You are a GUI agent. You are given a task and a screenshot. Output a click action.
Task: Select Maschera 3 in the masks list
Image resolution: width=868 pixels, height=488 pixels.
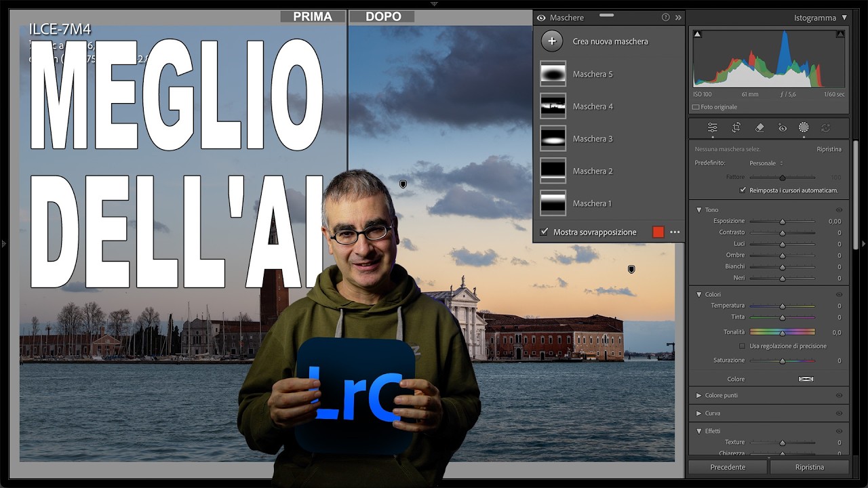point(608,139)
